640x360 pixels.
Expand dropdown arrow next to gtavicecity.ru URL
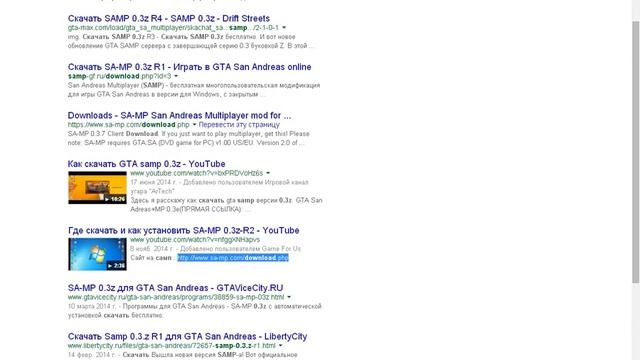click(289, 297)
